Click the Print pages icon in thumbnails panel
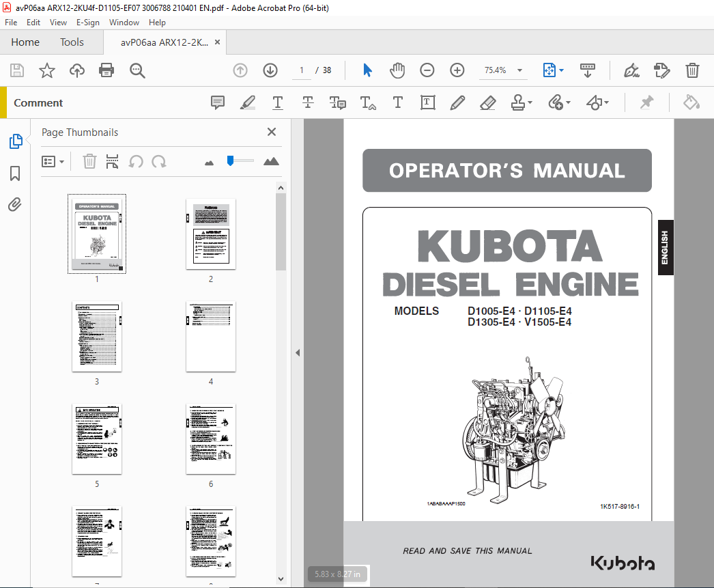 [112, 161]
